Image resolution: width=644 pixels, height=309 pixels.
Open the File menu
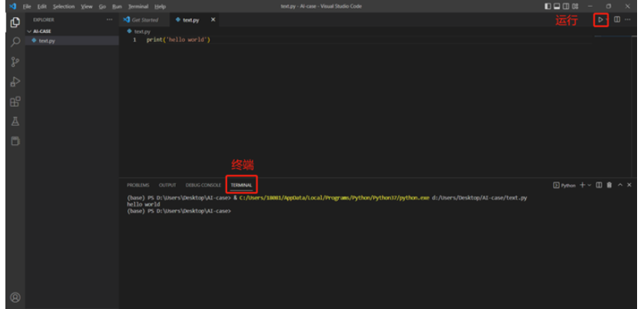(27, 7)
